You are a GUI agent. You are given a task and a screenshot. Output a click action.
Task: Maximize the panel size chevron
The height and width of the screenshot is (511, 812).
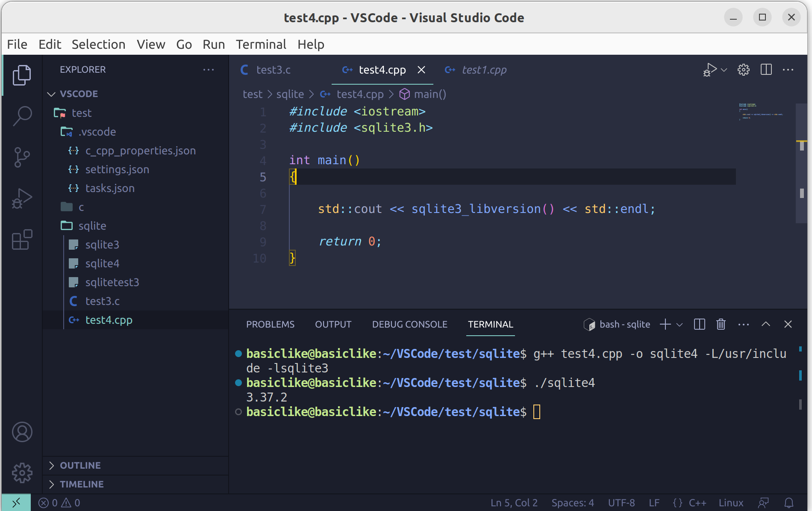[766, 325]
